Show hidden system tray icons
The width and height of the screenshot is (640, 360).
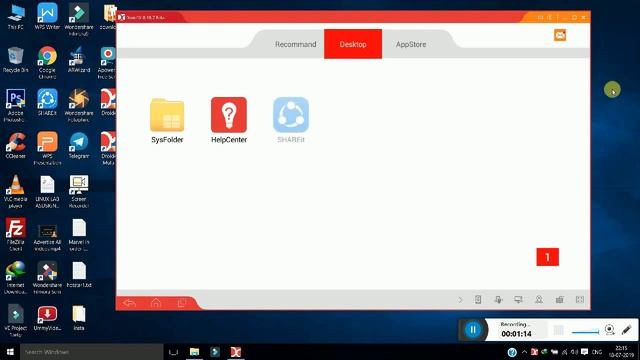coord(524,352)
